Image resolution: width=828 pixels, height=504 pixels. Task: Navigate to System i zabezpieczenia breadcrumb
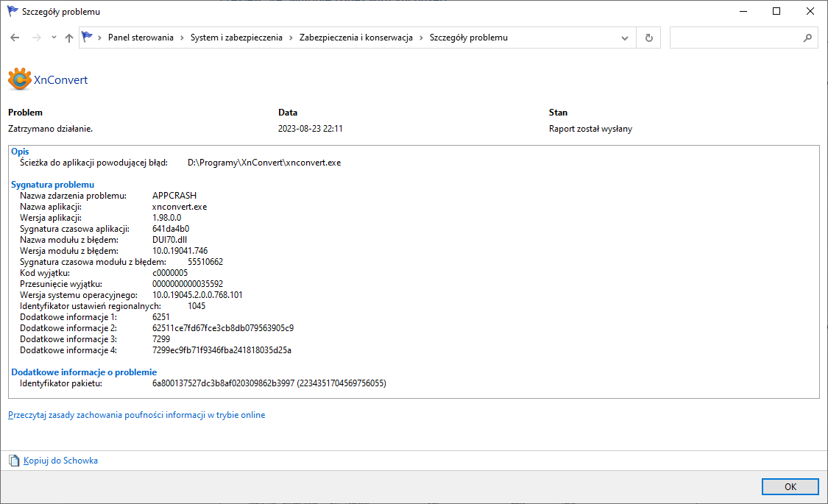coord(236,38)
